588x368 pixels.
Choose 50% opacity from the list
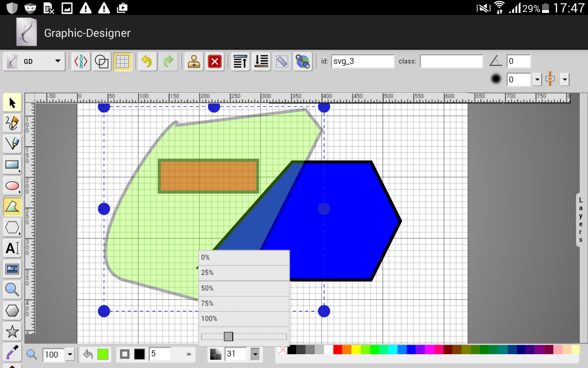point(244,288)
